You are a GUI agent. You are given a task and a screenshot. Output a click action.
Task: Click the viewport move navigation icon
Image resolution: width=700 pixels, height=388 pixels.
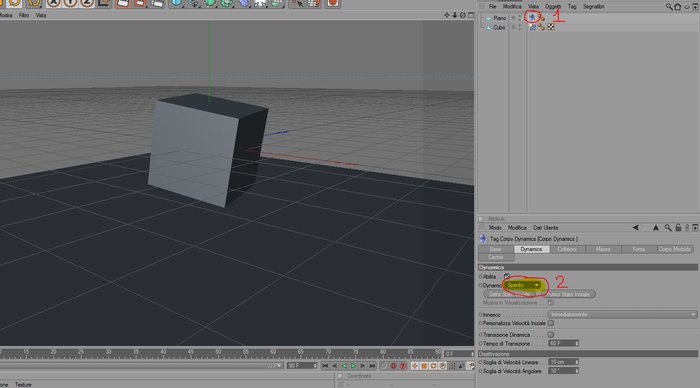pyautogui.click(x=447, y=15)
